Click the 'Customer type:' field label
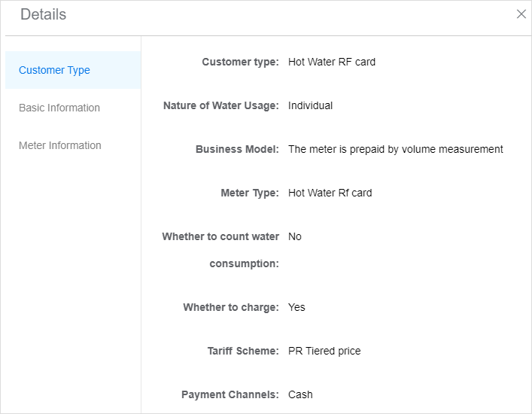The width and height of the screenshot is (532, 414). click(x=240, y=62)
